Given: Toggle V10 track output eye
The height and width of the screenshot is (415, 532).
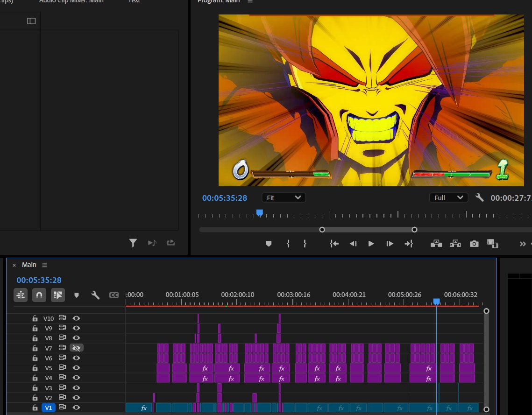Looking at the screenshot, I should click(x=76, y=318).
